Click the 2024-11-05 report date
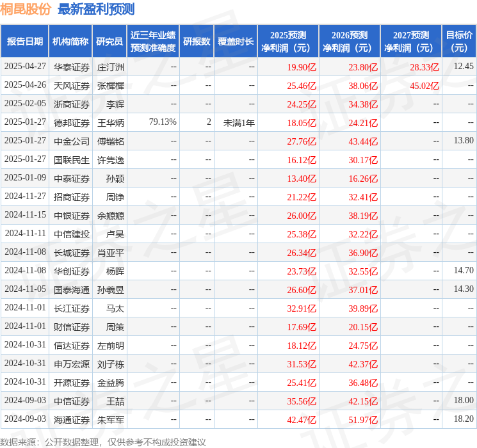This screenshot has height=448, width=477. [25, 289]
